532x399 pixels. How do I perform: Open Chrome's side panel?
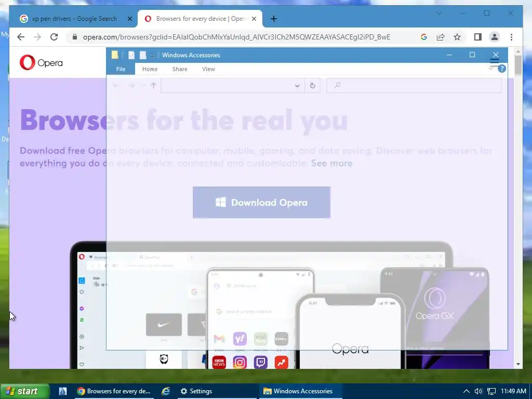click(x=478, y=37)
